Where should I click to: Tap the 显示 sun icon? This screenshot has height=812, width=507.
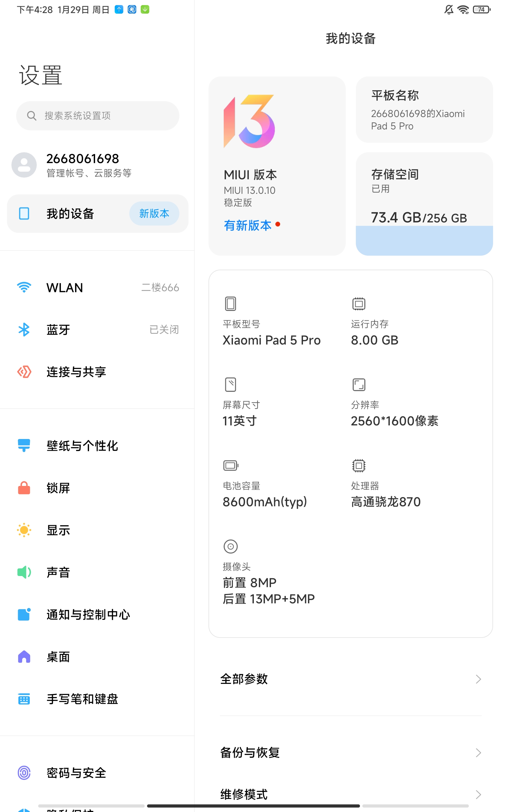(24, 530)
